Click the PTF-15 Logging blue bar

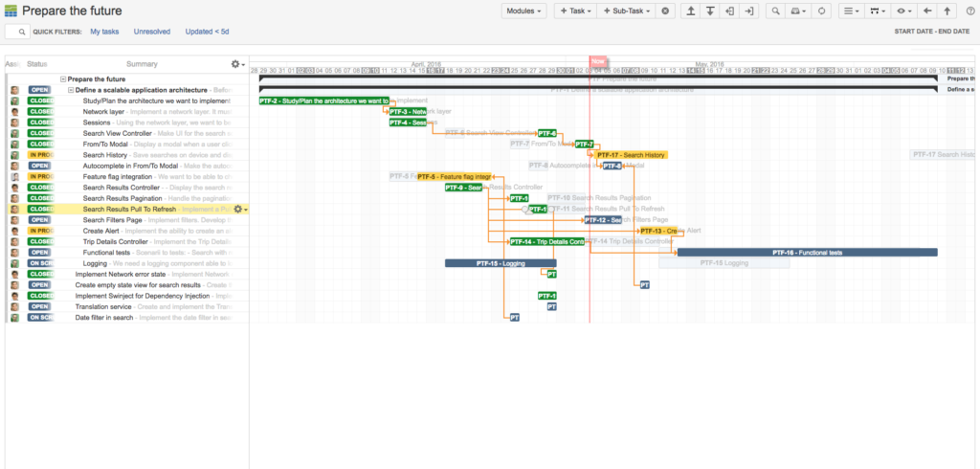click(x=501, y=263)
